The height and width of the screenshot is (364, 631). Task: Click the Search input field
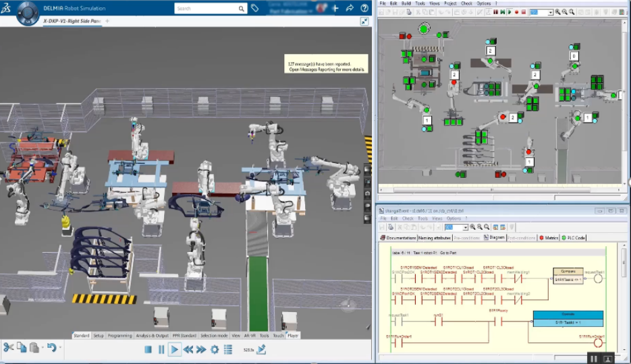click(x=206, y=9)
